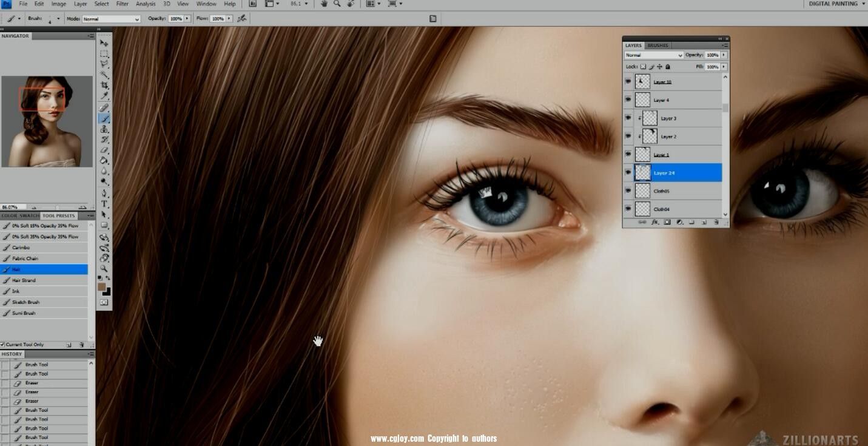Delete layer with trash icon
Viewport: 868px width, 446px height.
point(716,222)
